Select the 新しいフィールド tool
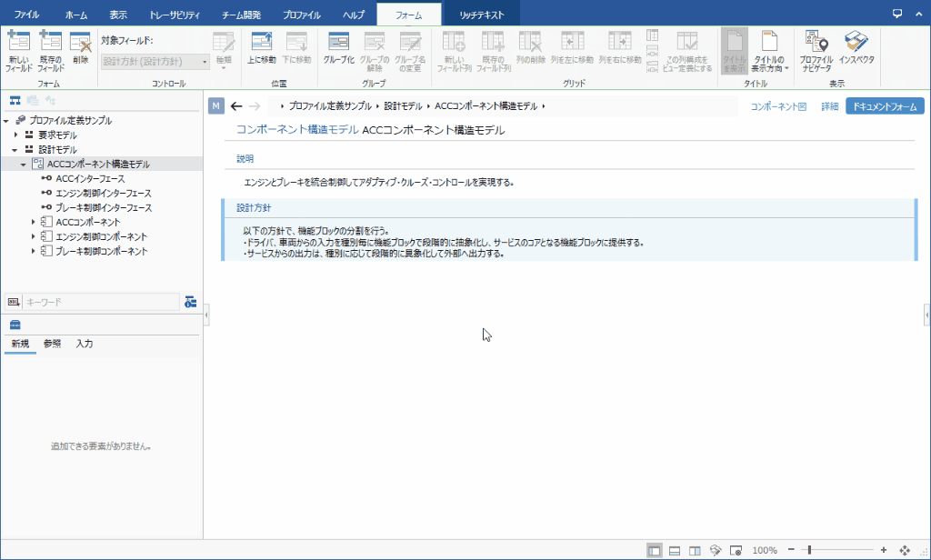The height and width of the screenshot is (560, 931). point(18,51)
